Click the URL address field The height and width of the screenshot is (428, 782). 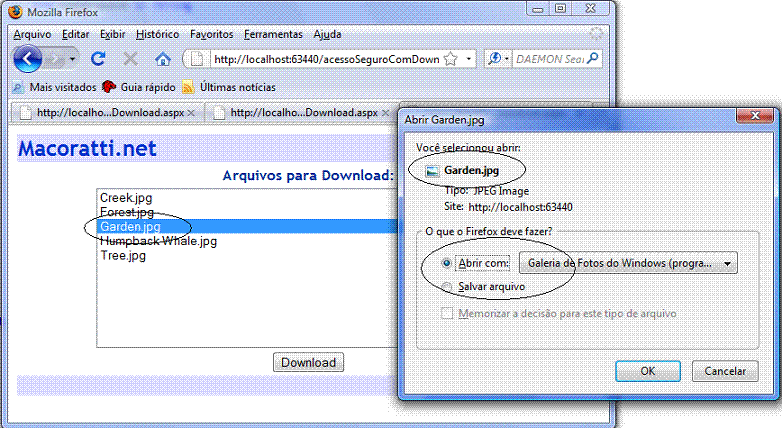[327, 59]
